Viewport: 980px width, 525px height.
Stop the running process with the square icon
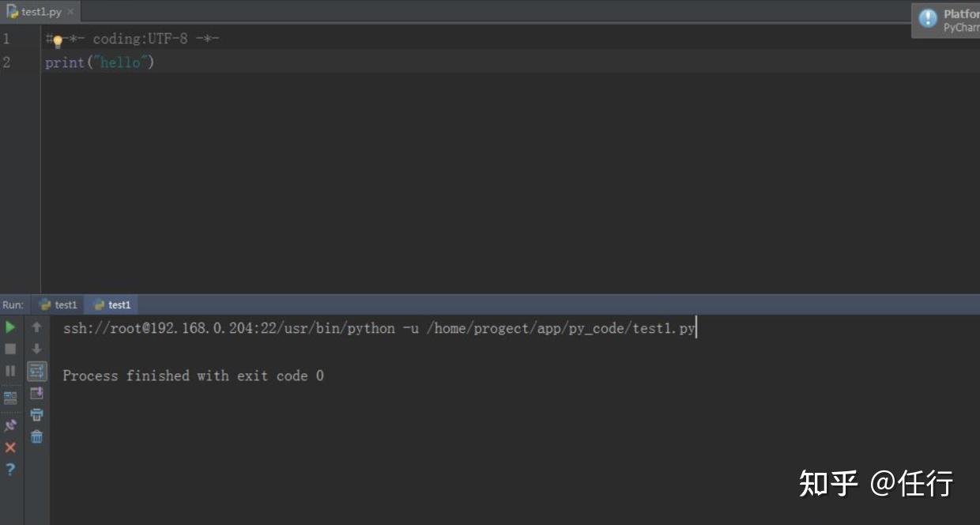pyautogui.click(x=10, y=348)
